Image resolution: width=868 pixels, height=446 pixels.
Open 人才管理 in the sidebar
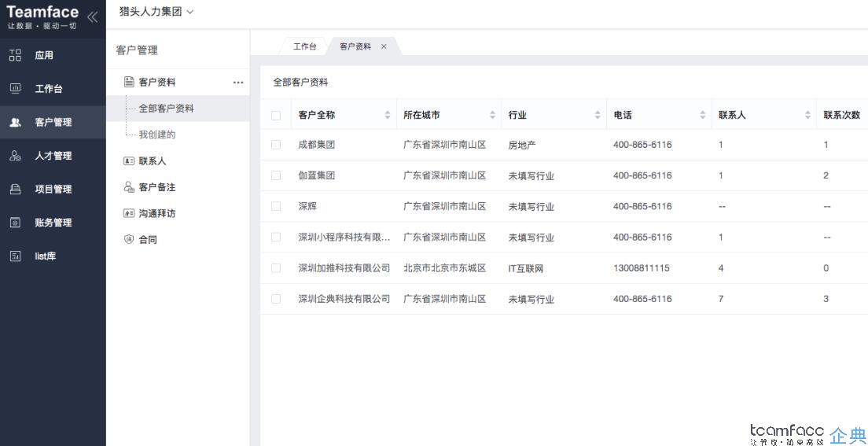tap(53, 156)
